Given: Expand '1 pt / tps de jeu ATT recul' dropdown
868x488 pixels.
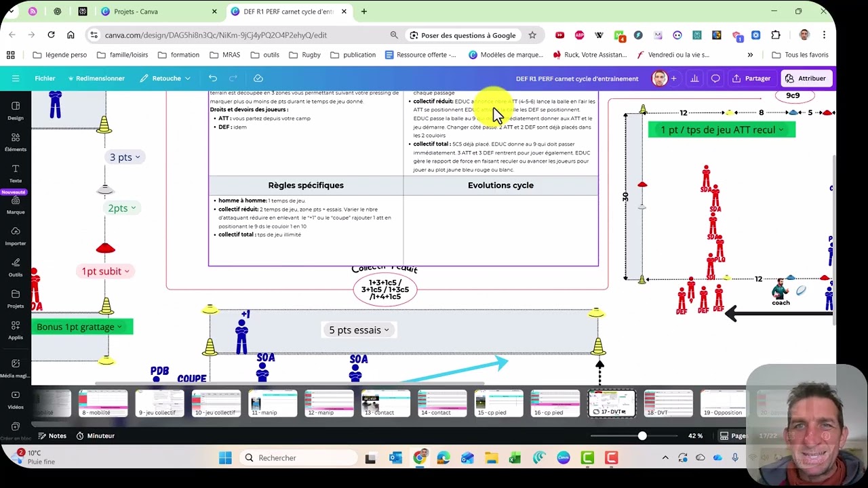Looking at the screenshot, I should tap(722, 129).
